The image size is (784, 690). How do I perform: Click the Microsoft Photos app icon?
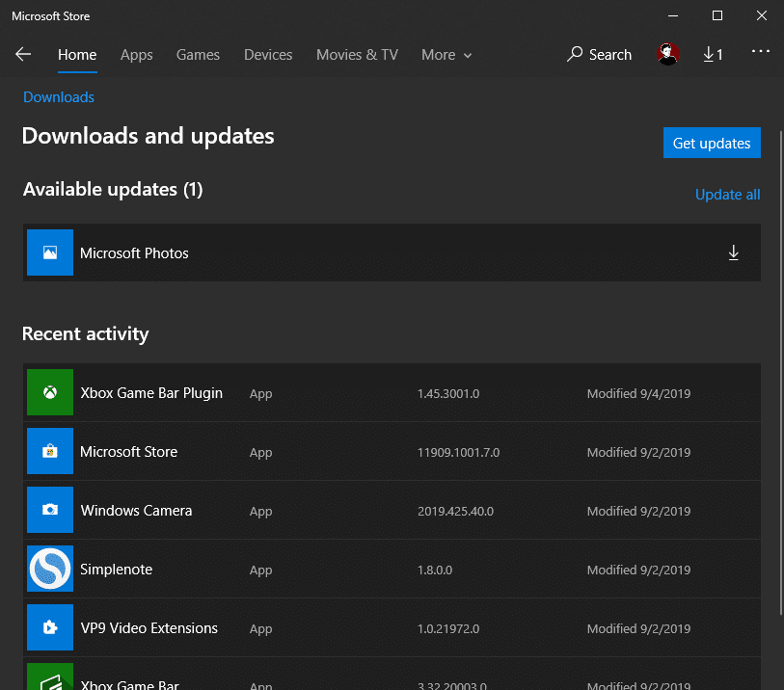point(50,252)
